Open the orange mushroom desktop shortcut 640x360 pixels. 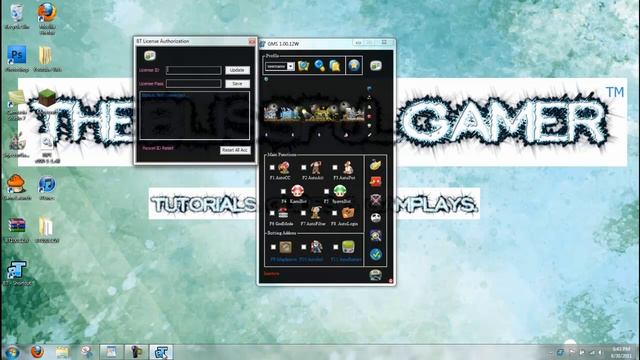click(16, 187)
